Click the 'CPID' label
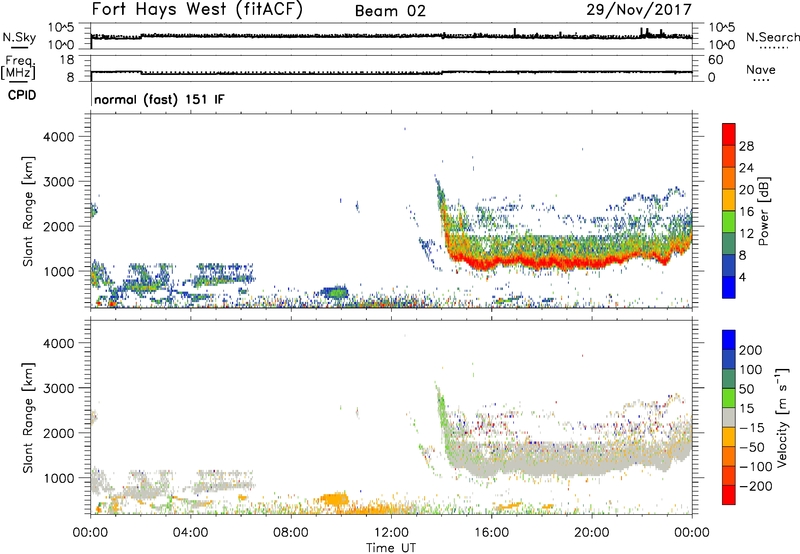 click(22, 95)
